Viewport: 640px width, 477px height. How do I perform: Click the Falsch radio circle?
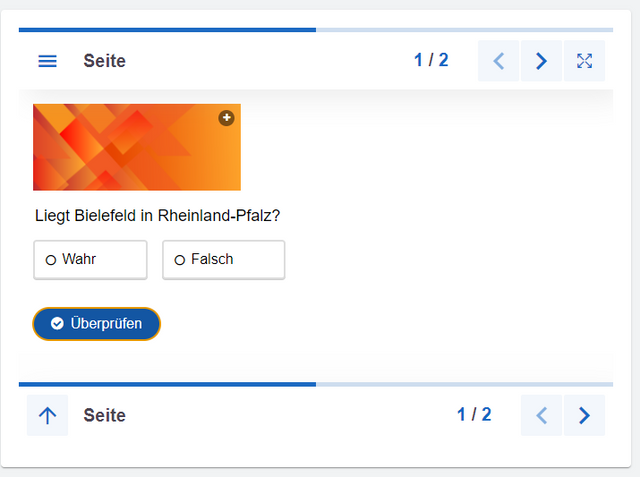[x=180, y=260]
